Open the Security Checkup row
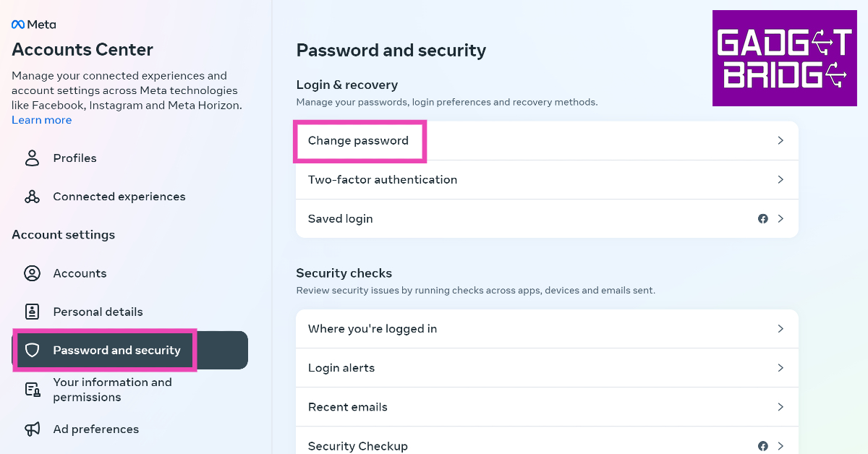 point(357,446)
